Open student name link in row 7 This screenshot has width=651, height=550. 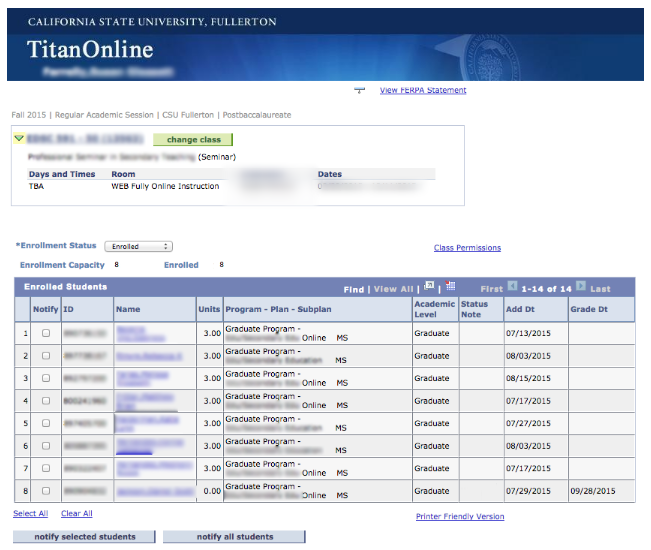[154, 469]
